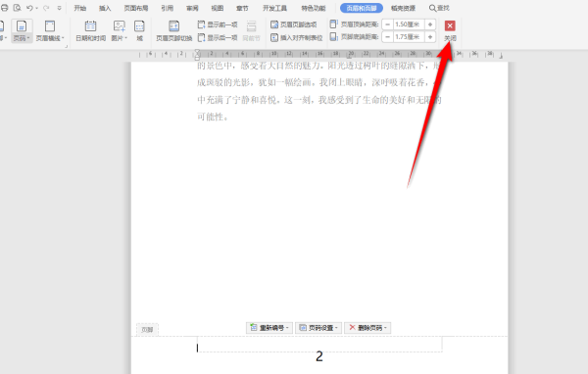Increase footer bottom distance with plus
Viewport: 588px width, 374px height.
click(x=430, y=37)
